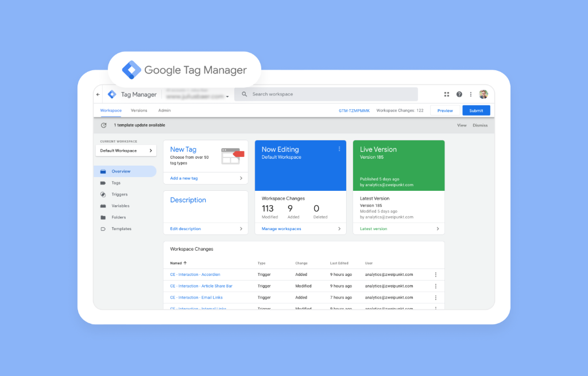Click the search magnifier icon
Image resolution: width=588 pixels, height=376 pixels.
tap(244, 94)
